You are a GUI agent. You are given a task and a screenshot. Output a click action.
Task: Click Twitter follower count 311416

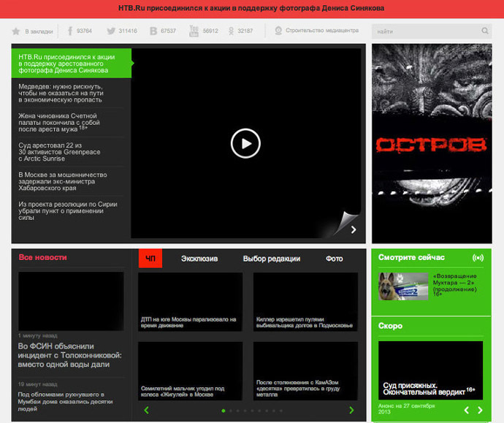point(128,31)
